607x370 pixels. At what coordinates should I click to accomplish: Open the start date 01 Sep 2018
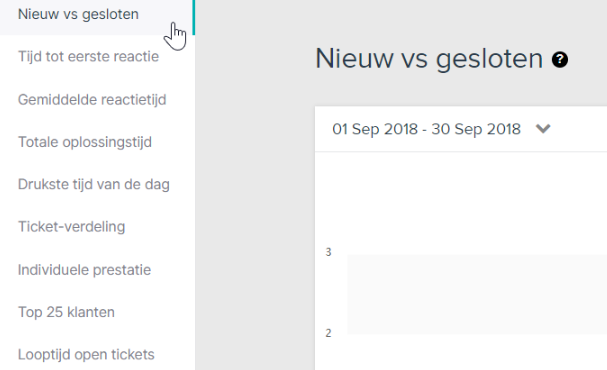(x=375, y=129)
